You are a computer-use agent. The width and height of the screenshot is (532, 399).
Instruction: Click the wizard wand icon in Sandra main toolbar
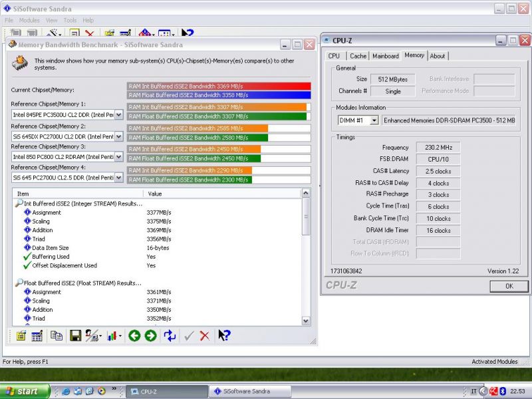pyautogui.click(x=54, y=33)
